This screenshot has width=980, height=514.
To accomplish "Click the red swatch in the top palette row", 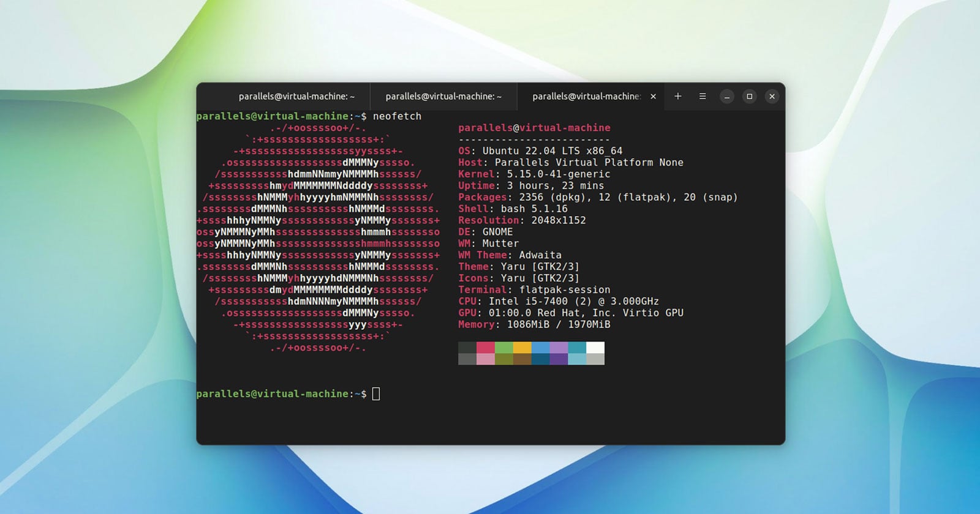I will tap(486, 348).
